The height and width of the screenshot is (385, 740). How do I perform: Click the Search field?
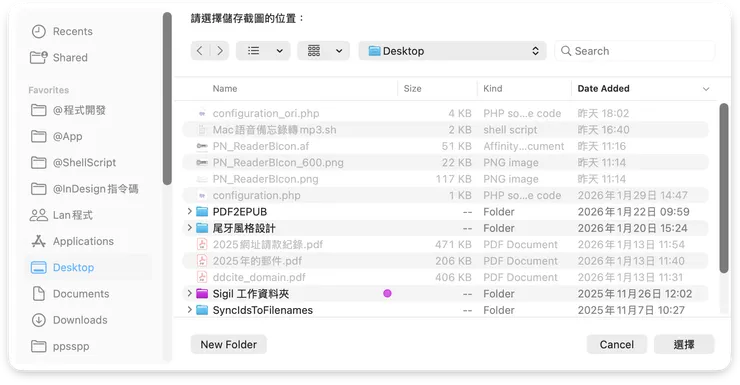point(635,51)
